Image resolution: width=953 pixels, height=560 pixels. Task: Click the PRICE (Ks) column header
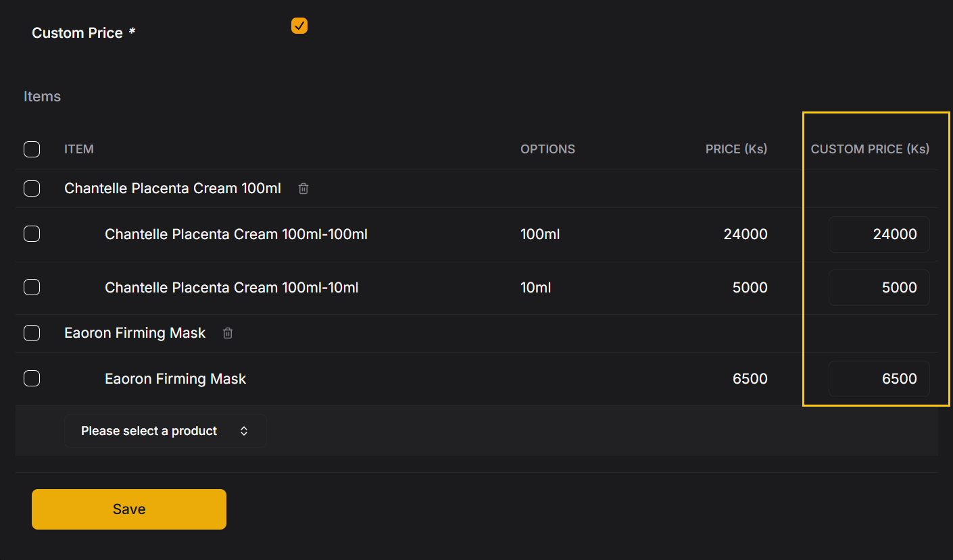pos(737,149)
